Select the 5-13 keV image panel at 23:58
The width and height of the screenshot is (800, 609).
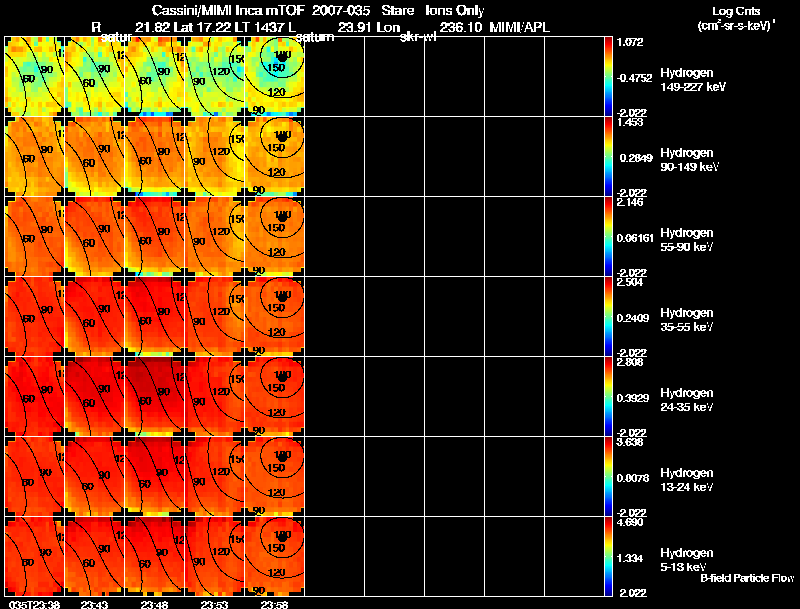coord(274,556)
